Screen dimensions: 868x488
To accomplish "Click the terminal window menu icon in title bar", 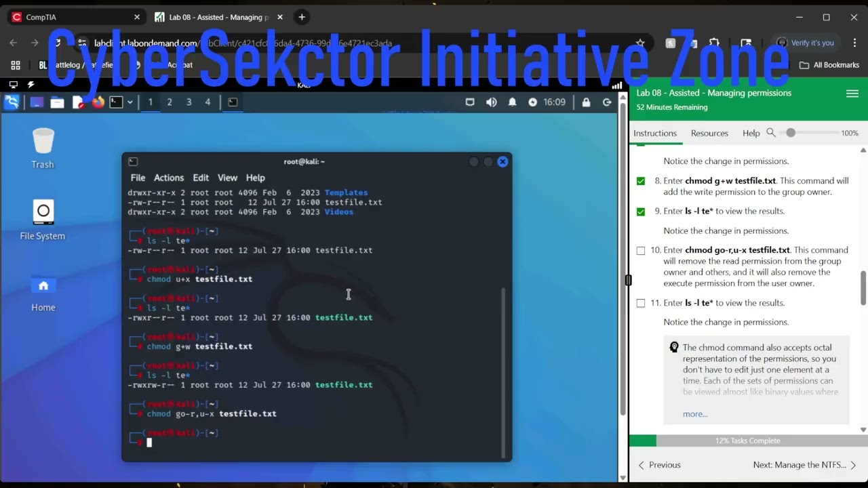I will point(133,161).
